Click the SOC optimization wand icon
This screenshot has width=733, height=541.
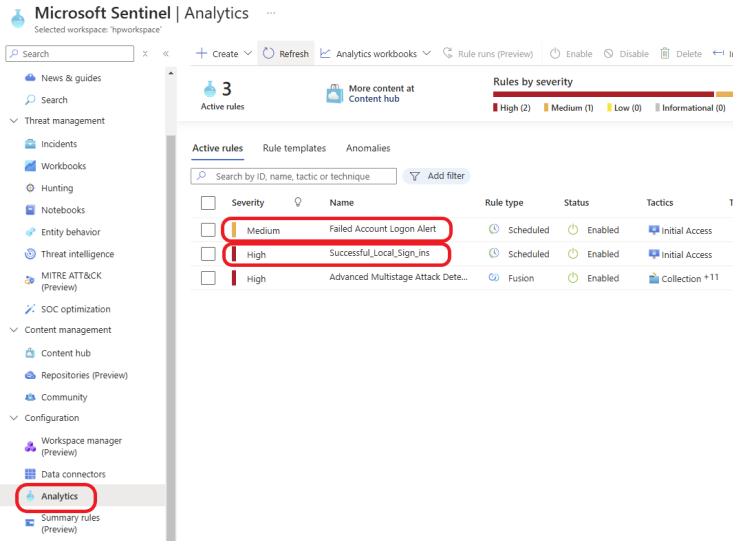30,309
